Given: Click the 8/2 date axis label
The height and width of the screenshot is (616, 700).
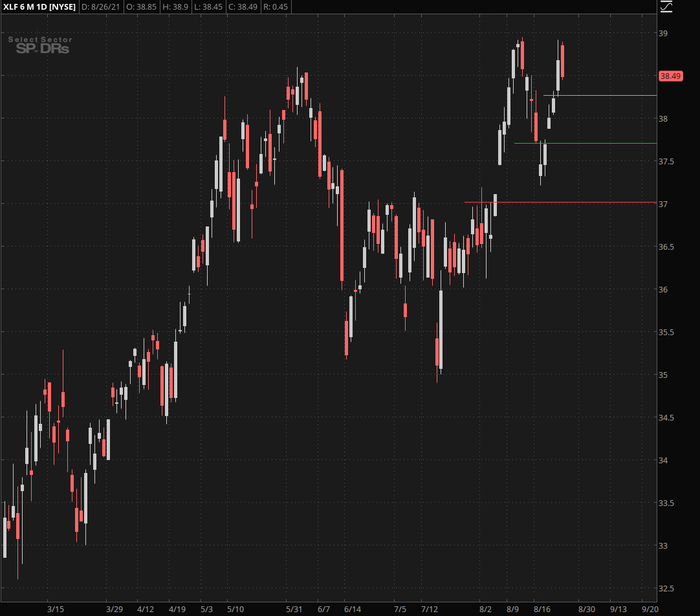Looking at the screenshot, I should 485,610.
